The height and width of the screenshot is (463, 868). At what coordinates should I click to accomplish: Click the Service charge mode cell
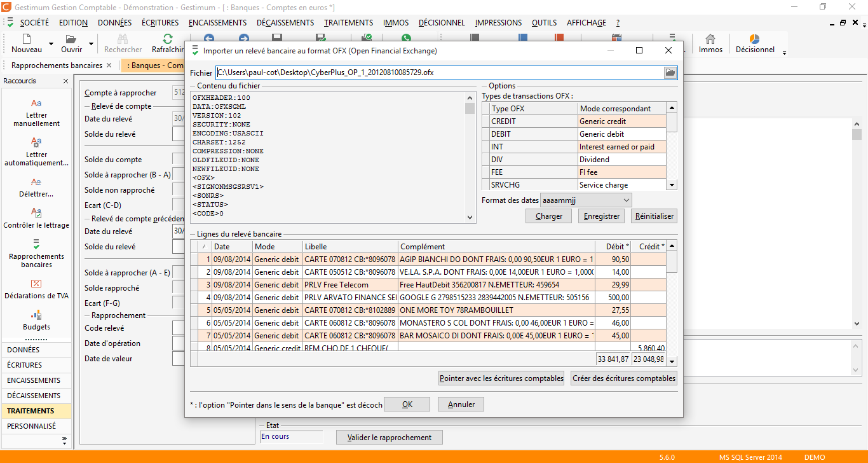(622, 185)
